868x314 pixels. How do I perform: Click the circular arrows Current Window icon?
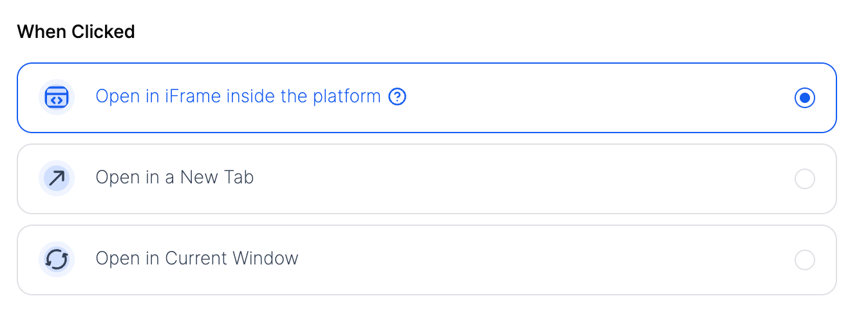click(x=57, y=259)
